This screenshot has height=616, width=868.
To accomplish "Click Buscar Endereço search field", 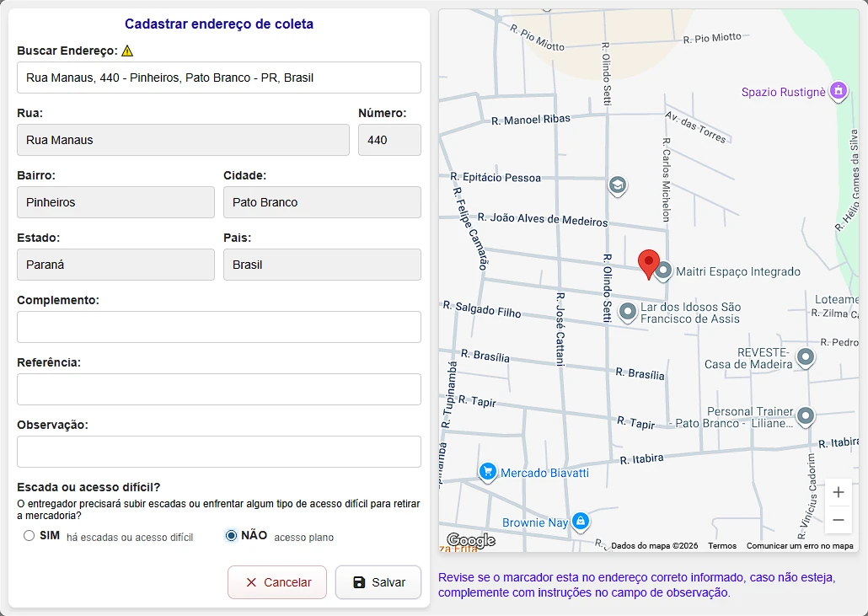I will [218, 78].
